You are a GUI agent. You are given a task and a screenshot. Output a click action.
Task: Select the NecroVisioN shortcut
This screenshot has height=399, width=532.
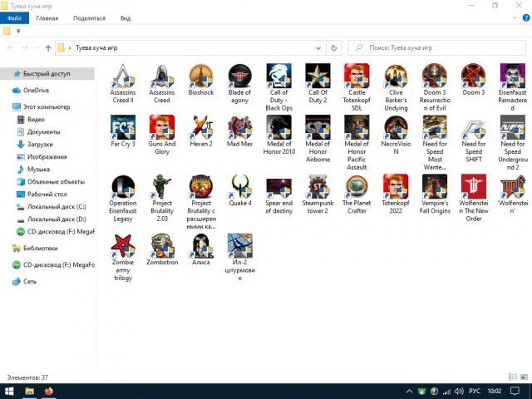pyautogui.click(x=396, y=135)
